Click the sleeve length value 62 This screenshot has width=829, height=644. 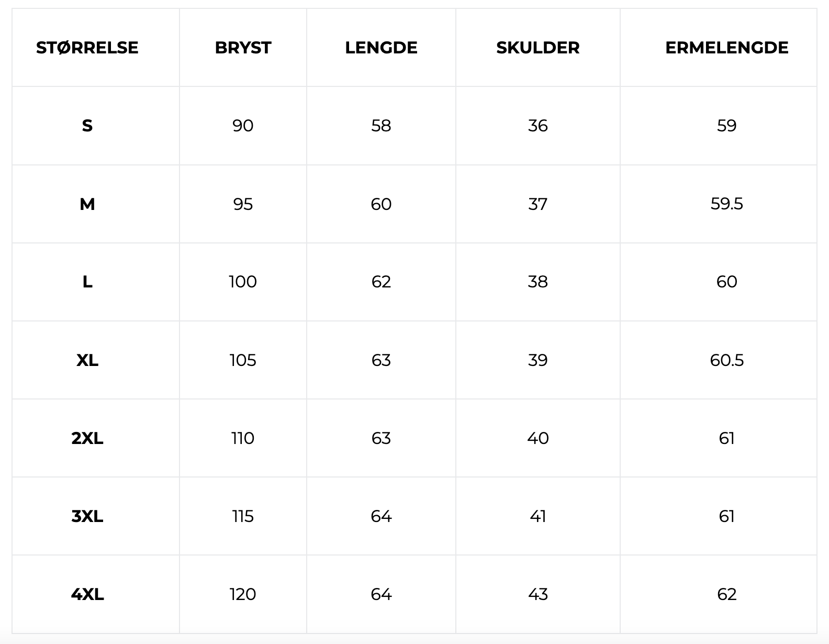click(726, 594)
